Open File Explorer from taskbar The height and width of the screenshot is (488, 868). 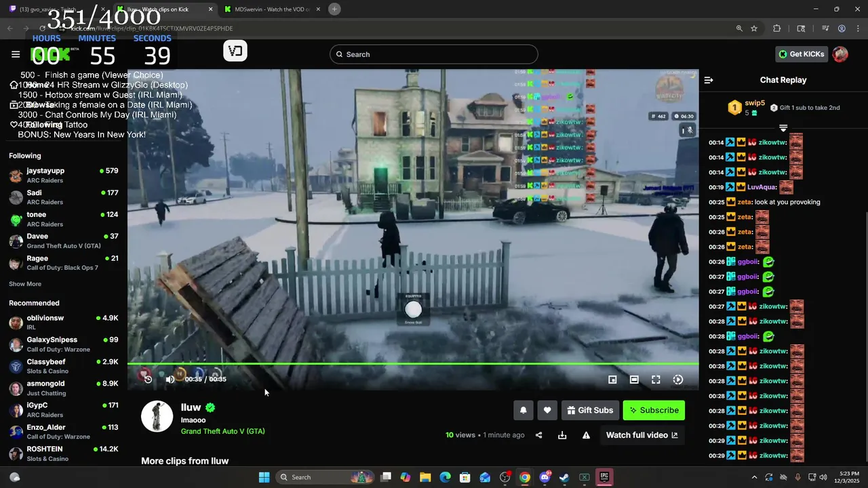pyautogui.click(x=425, y=477)
